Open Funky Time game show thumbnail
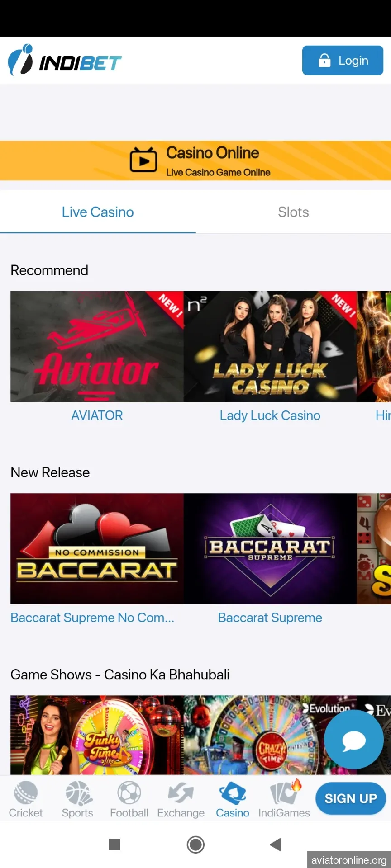 (x=97, y=735)
